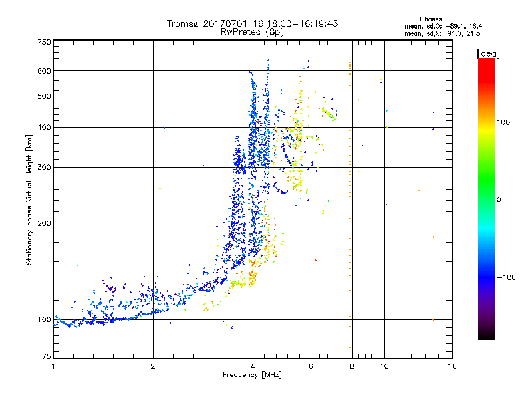Click the x-axis label 'Frequency [MHz]'
This screenshot has height=399, width=532.
click(x=252, y=375)
